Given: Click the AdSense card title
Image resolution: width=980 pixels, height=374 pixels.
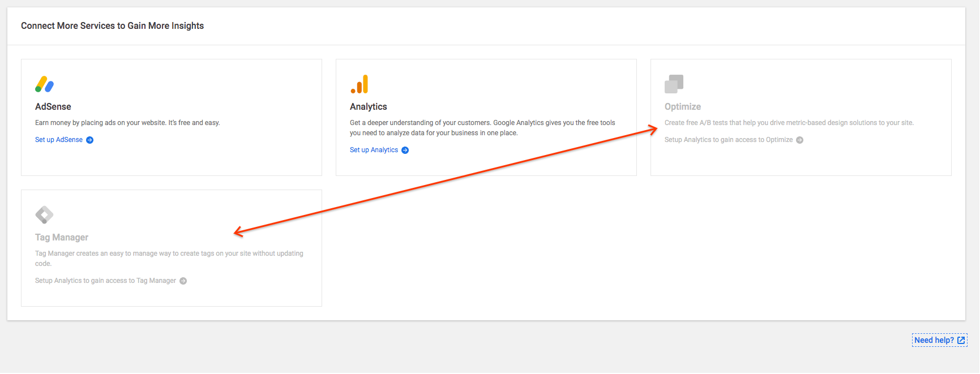Looking at the screenshot, I should pyautogui.click(x=53, y=107).
